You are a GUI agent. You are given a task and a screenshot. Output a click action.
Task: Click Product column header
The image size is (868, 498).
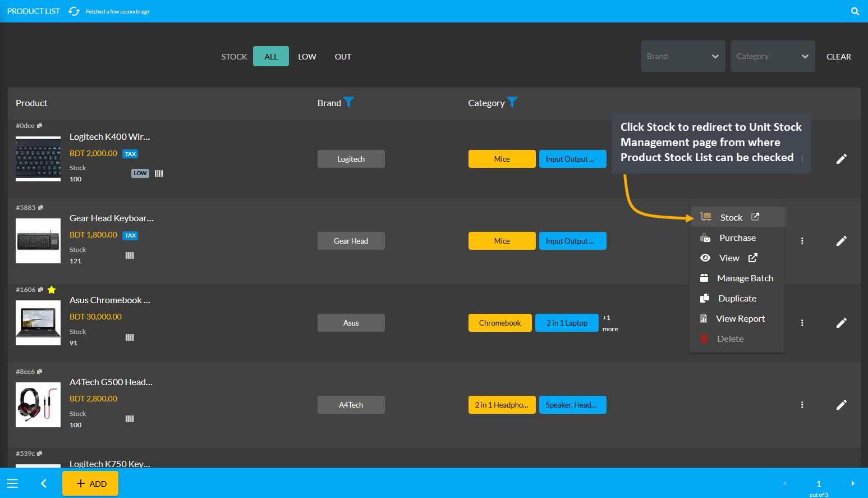click(x=31, y=103)
